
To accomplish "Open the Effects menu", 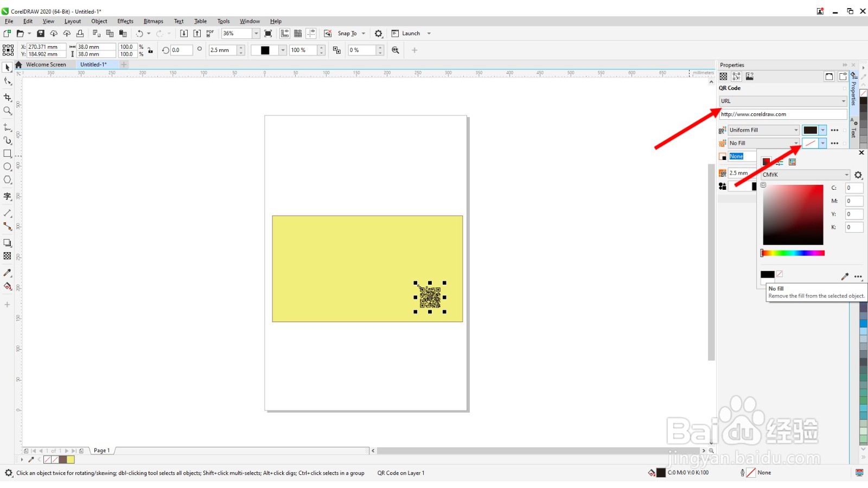I will click(x=125, y=21).
